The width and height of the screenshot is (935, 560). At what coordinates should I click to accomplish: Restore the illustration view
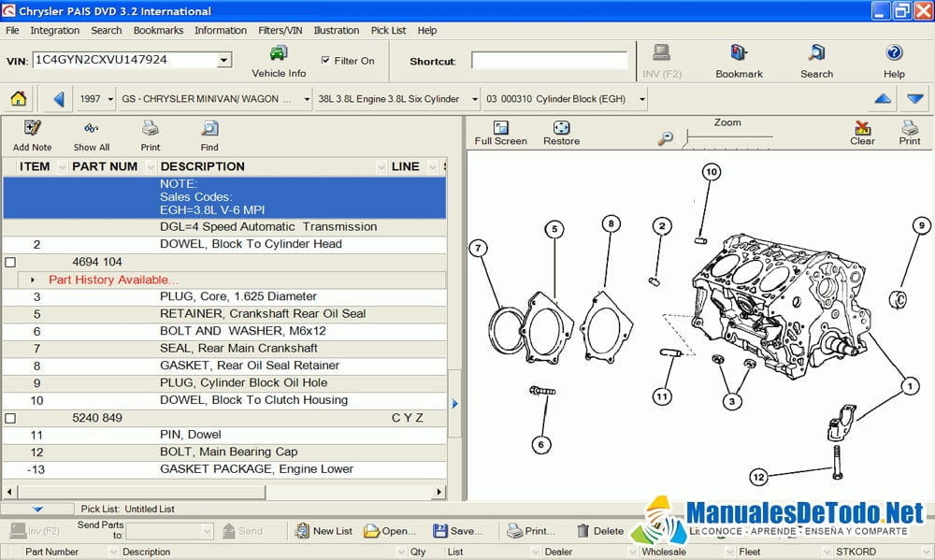coord(561,127)
